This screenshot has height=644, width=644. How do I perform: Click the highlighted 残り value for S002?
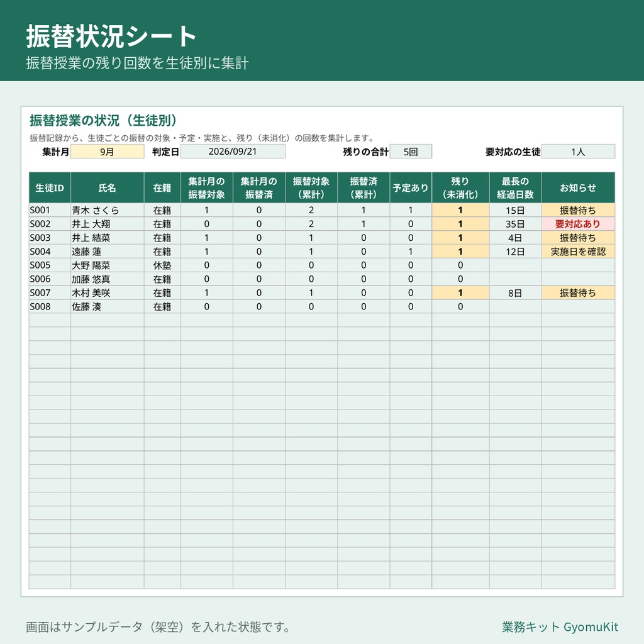click(460, 224)
